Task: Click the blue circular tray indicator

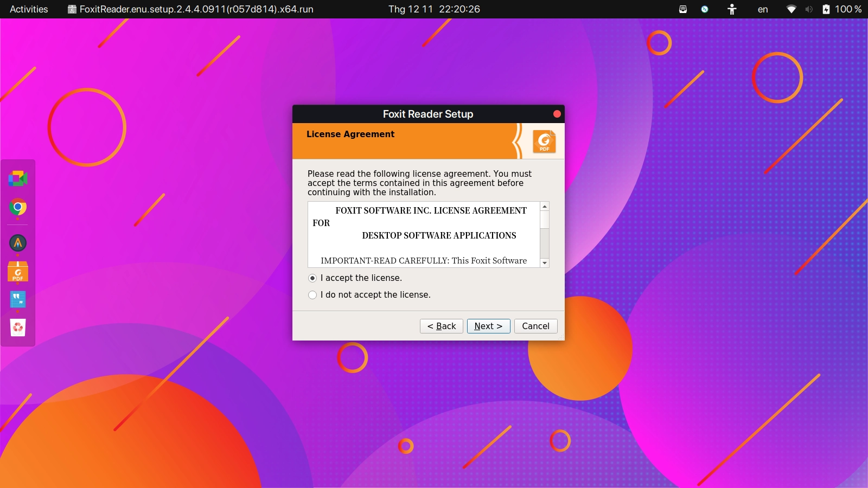Action: click(x=705, y=9)
